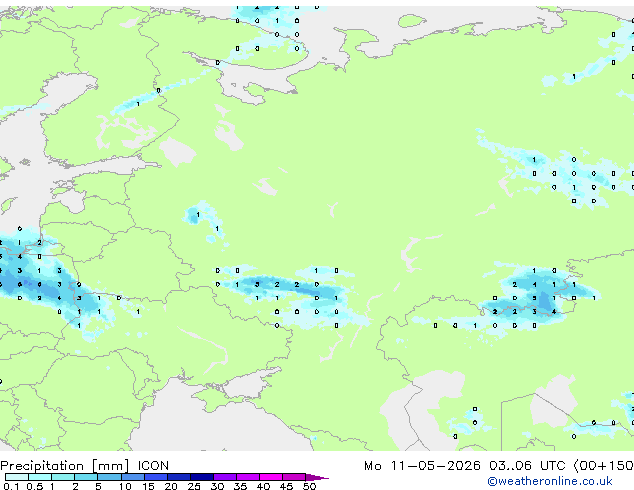Screen dimensions: 634x490
Task: Click the '20' legend scale label
Action: [171, 486]
